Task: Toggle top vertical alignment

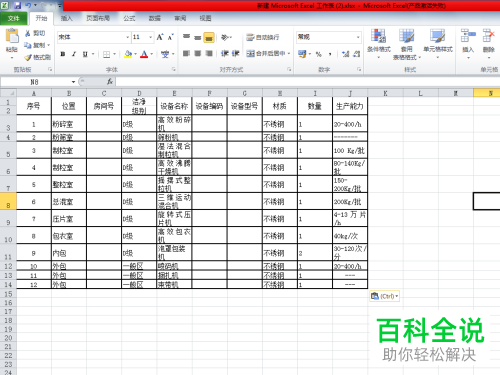Action: (186, 37)
